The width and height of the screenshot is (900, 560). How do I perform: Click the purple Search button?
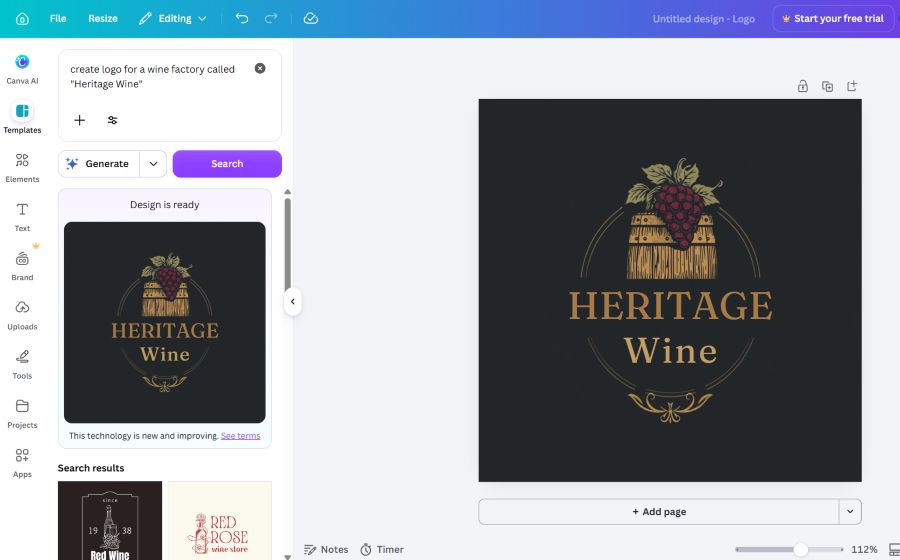pos(227,164)
